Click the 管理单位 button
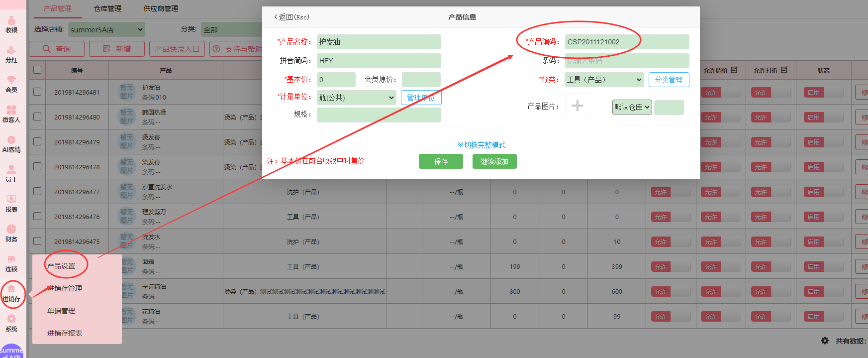Screen dimensions: 868x358 coord(421,98)
